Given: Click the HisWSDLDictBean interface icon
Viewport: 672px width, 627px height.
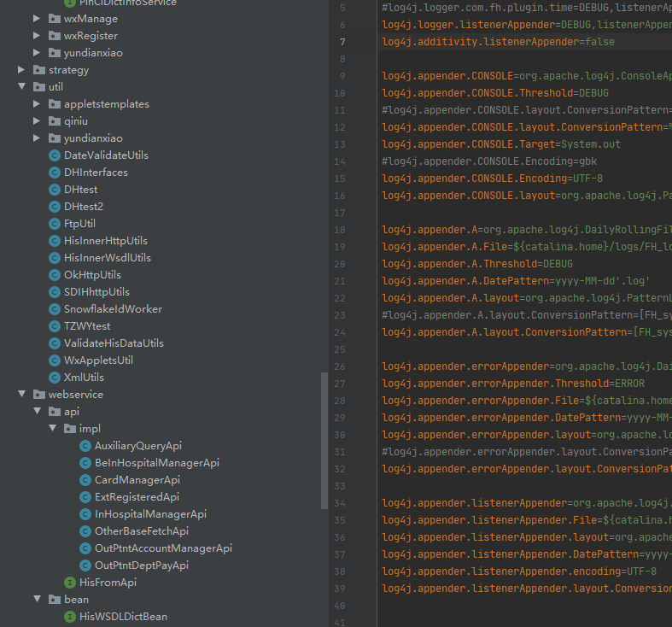Looking at the screenshot, I should [70, 617].
